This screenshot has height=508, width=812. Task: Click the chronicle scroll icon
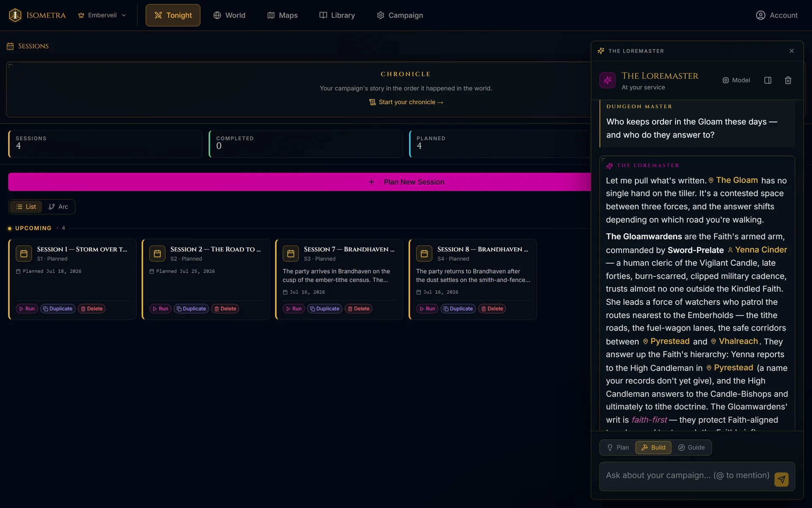tap(372, 102)
